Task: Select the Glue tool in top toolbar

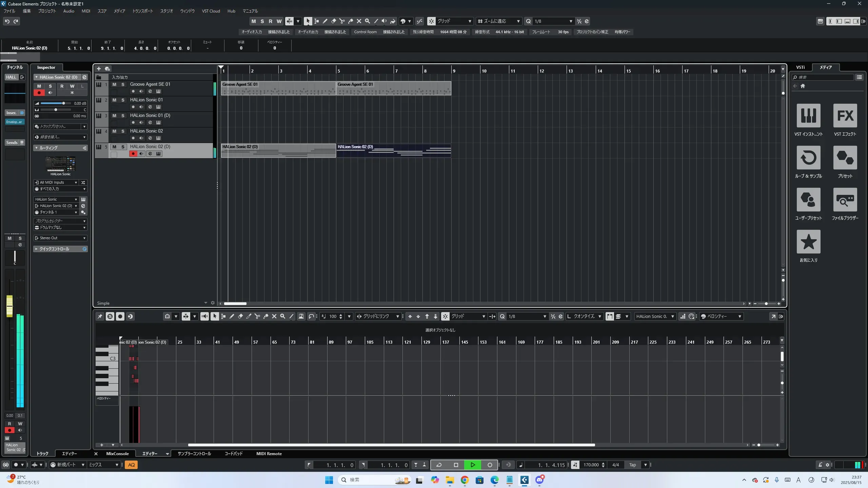Action: 350,21
